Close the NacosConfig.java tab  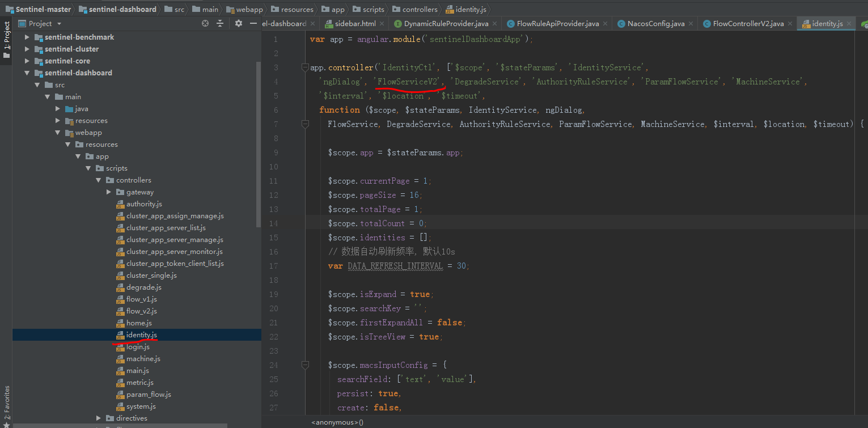(691, 23)
